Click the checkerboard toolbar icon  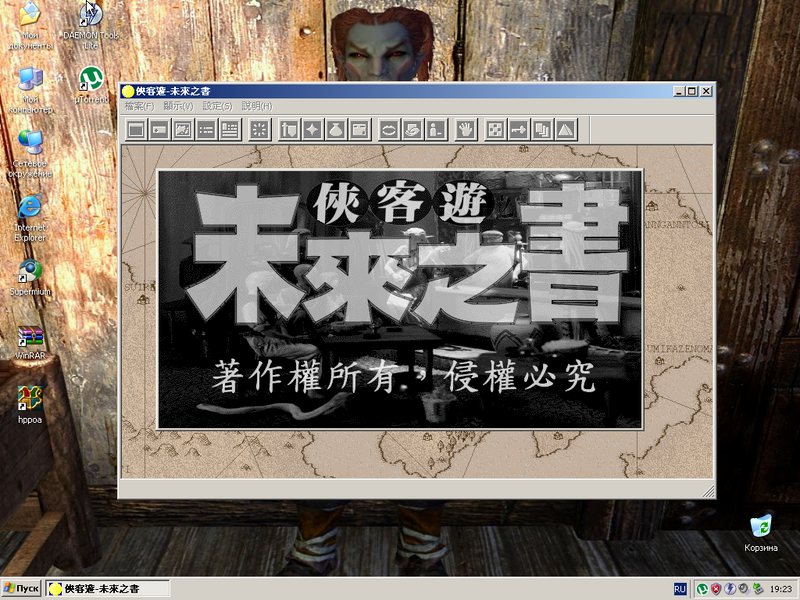[x=495, y=130]
